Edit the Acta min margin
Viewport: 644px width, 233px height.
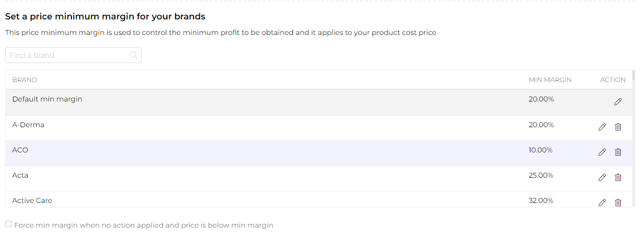coord(602,178)
